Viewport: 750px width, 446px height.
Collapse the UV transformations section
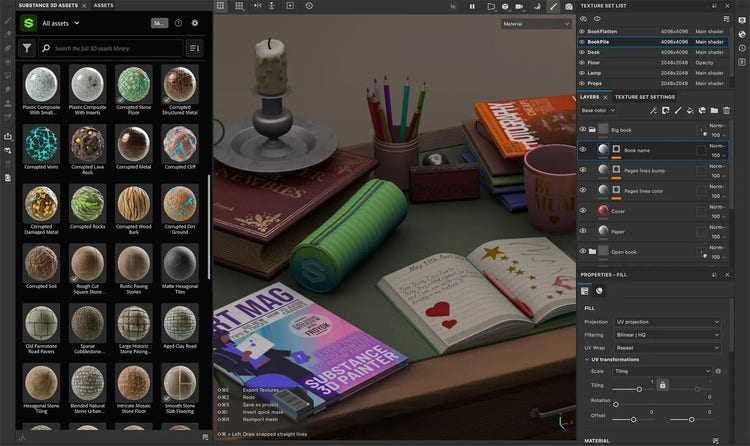coord(588,359)
